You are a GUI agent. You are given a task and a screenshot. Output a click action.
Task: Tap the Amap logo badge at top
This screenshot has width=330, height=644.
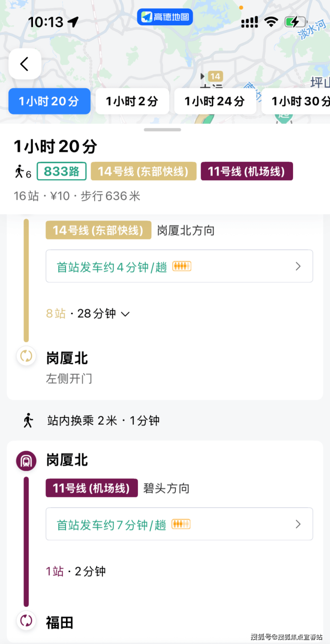point(165,17)
